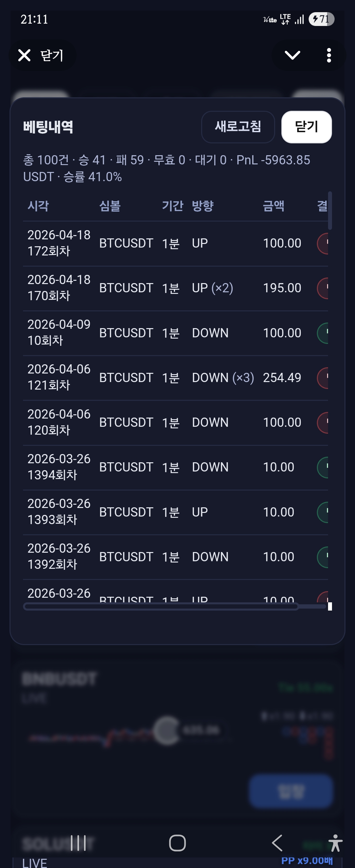Tap the green result badge for 1394회차

click(x=323, y=467)
